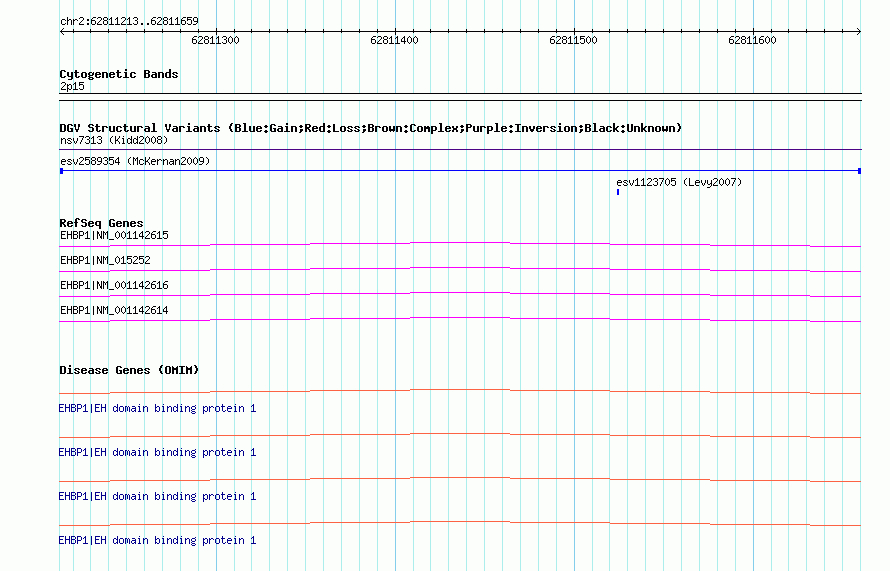This screenshot has width=890, height=571.
Task: Open transcript EHBP1|NM_001142616
Action: click(x=114, y=285)
